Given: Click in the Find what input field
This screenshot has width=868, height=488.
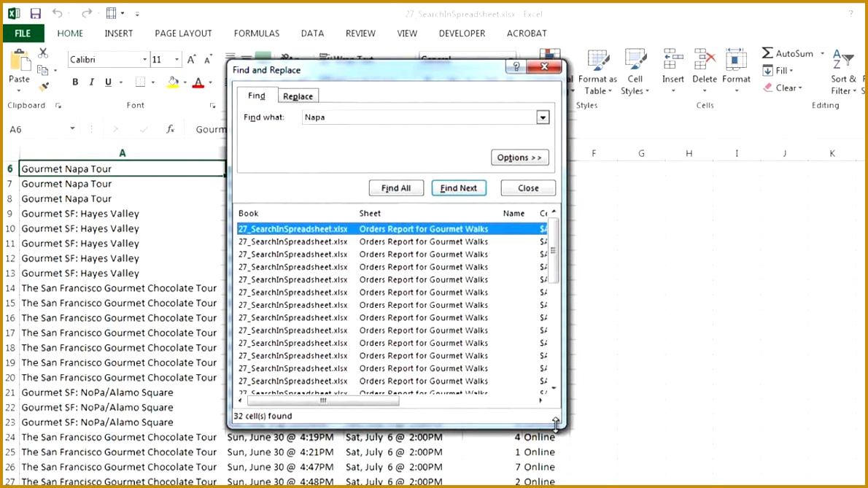Looking at the screenshot, I should [x=419, y=117].
